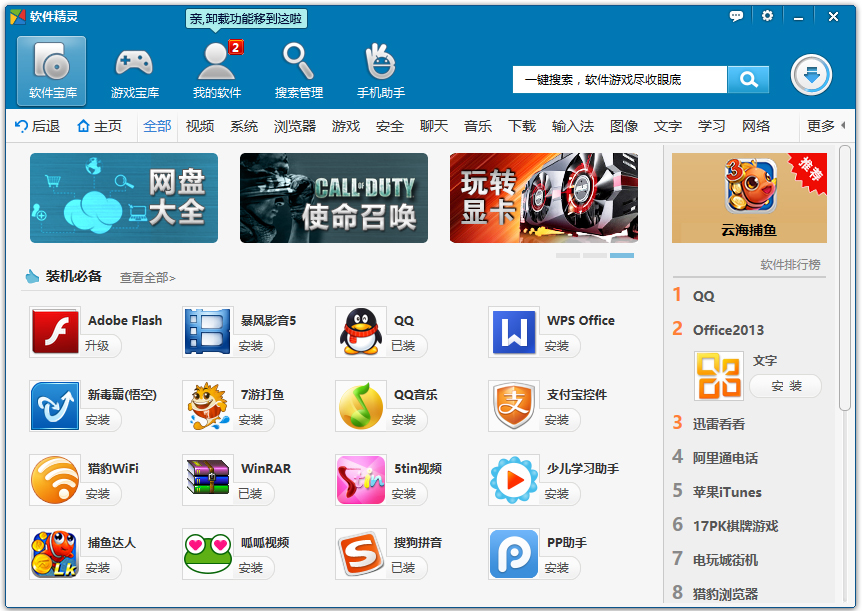The height and width of the screenshot is (611, 862).
Task: Click the 使命召唤 Call of Duty banner
Action: tap(334, 198)
